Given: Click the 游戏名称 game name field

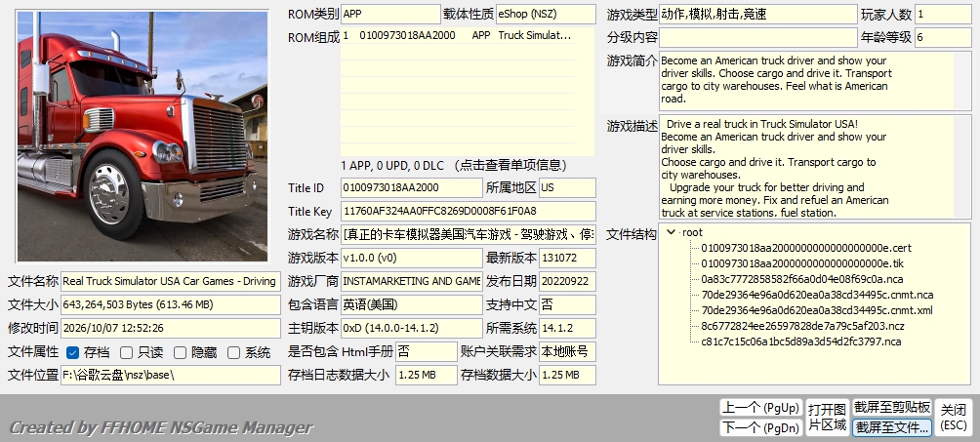Looking at the screenshot, I should (469, 235).
